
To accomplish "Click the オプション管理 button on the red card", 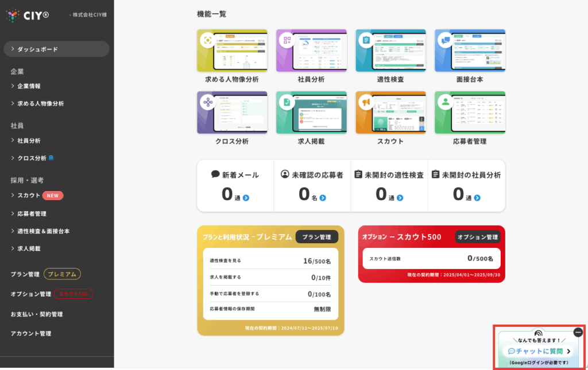I will point(477,237).
